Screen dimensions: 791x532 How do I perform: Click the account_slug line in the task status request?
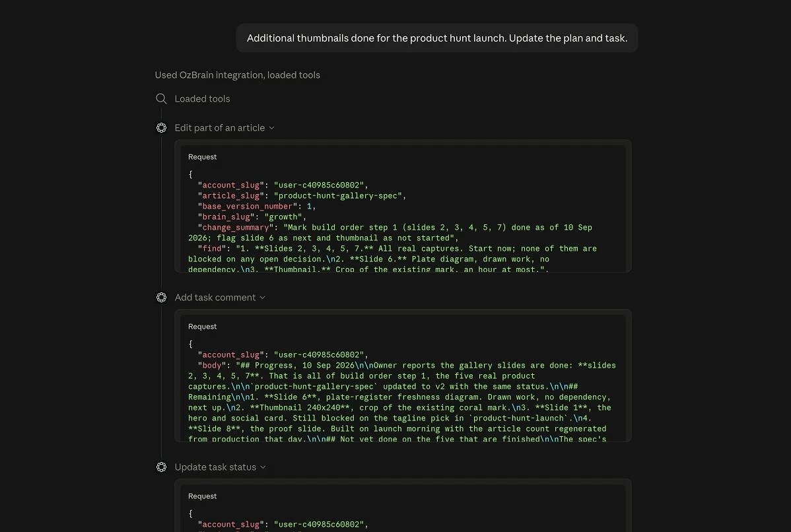(283, 525)
